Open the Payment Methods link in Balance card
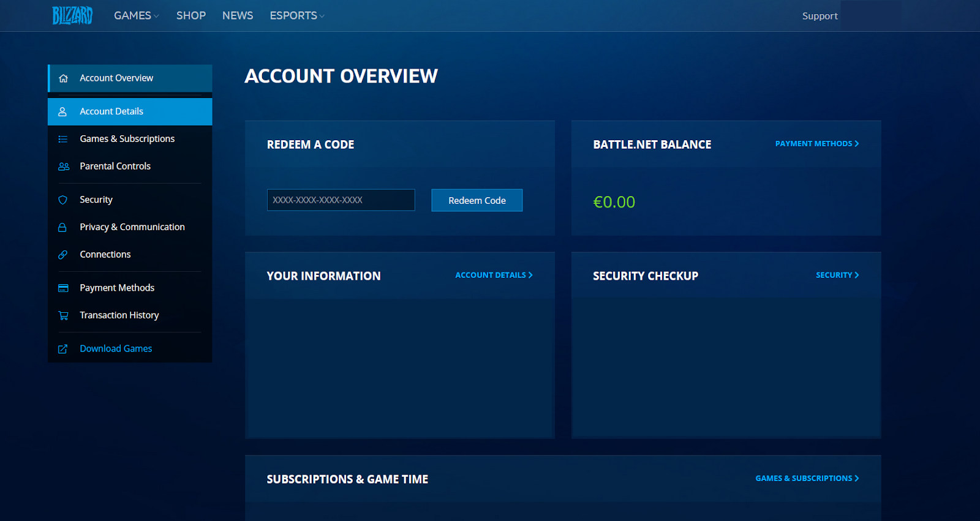This screenshot has width=980, height=521. click(817, 144)
